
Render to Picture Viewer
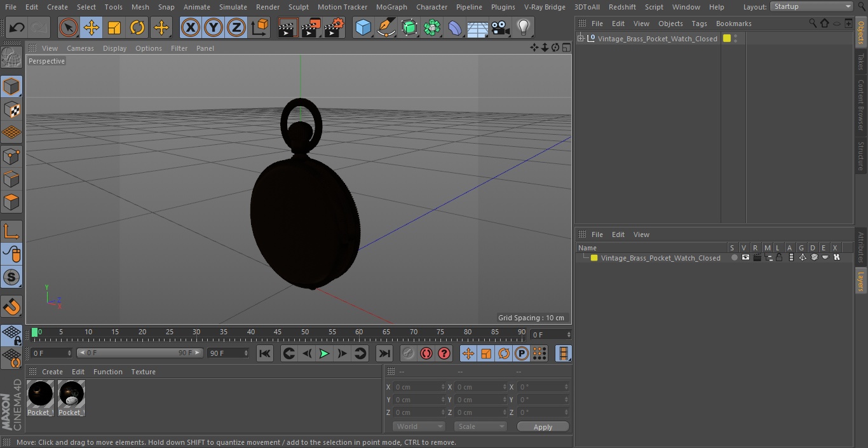[x=311, y=27]
